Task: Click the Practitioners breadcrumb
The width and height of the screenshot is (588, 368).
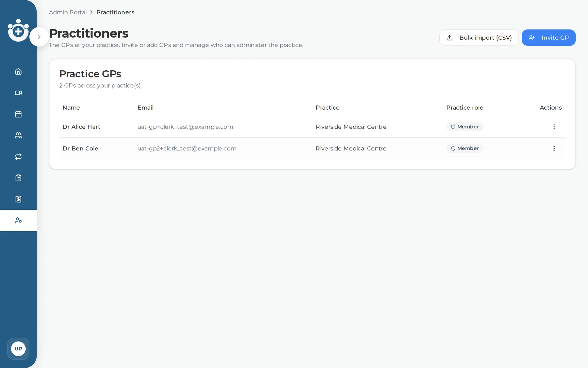Action: point(115,12)
